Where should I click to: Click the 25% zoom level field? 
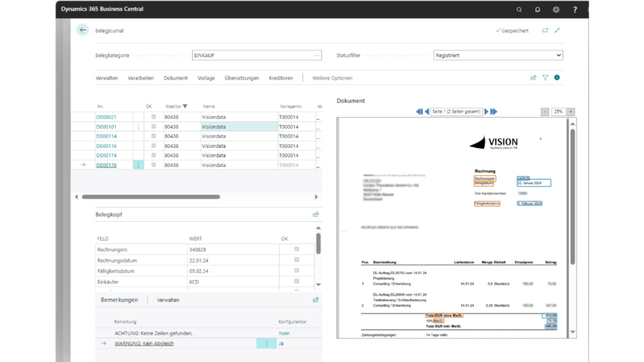click(558, 112)
